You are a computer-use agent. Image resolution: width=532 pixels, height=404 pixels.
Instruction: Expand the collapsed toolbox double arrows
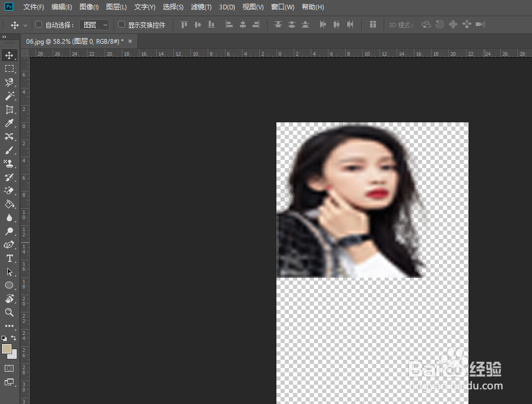pyautogui.click(x=4, y=36)
